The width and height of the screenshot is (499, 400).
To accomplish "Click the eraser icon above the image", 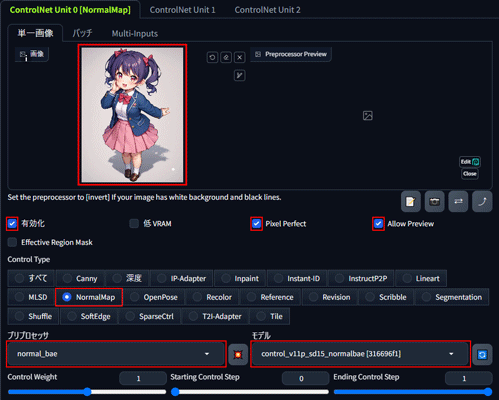I will [226, 57].
